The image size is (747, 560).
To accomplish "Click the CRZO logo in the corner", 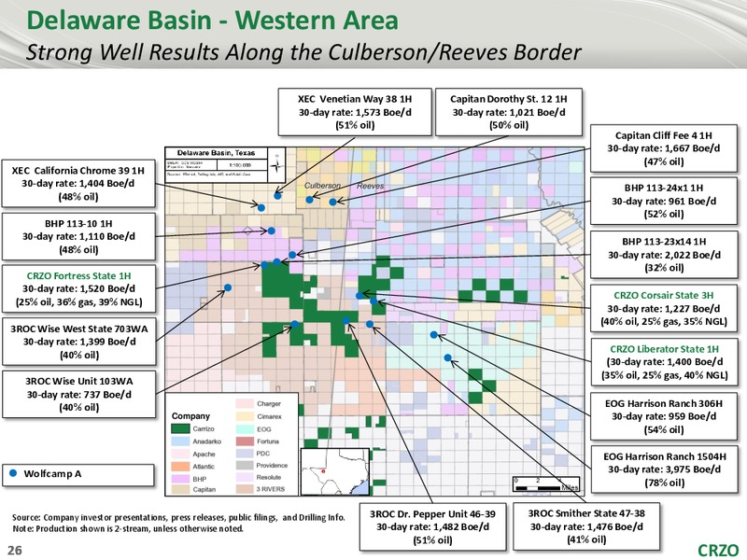I will pyautogui.click(x=718, y=550).
